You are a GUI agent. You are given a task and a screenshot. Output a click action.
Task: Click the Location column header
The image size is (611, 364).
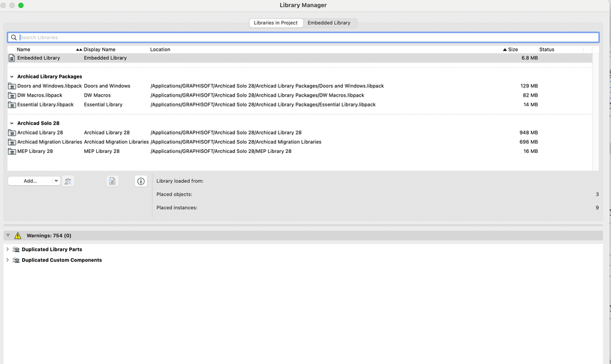pos(162,50)
